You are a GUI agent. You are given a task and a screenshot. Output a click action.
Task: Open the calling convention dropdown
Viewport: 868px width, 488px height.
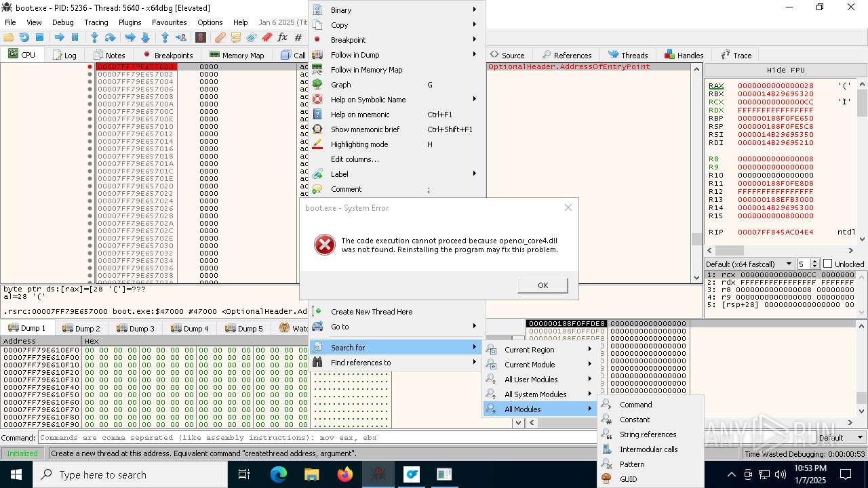tap(749, 264)
